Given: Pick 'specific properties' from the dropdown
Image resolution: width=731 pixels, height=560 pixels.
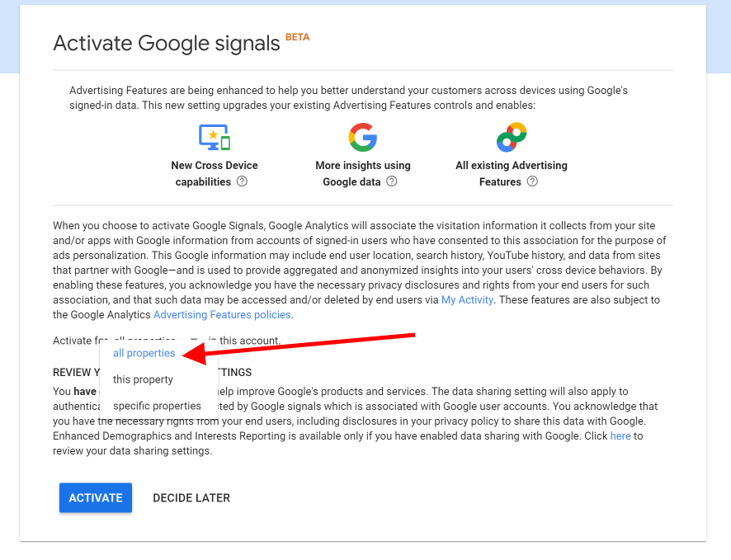Looking at the screenshot, I should (x=157, y=406).
